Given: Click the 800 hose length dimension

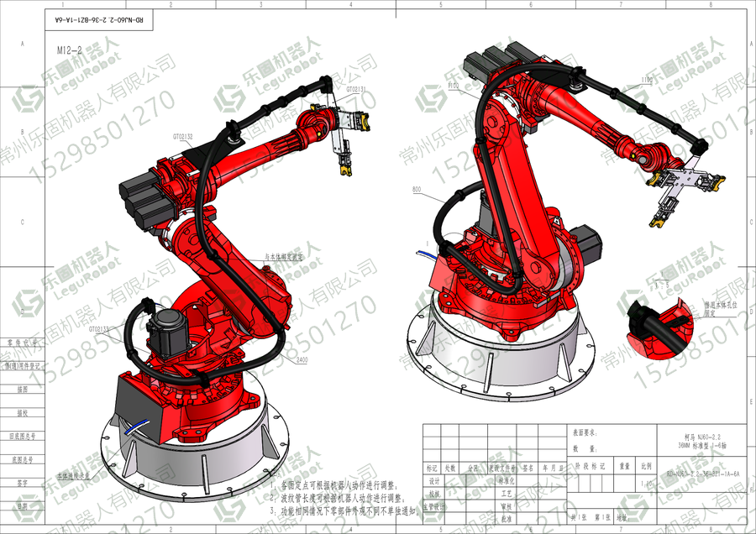Looking at the screenshot, I should click(417, 190).
